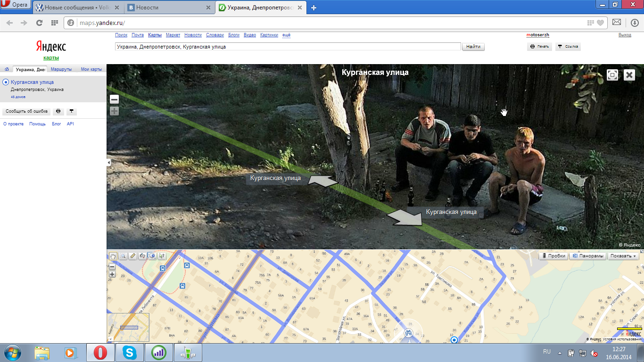This screenshot has width=644, height=362.
Task: Select the cursor question-mark info tool
Action: (162, 256)
